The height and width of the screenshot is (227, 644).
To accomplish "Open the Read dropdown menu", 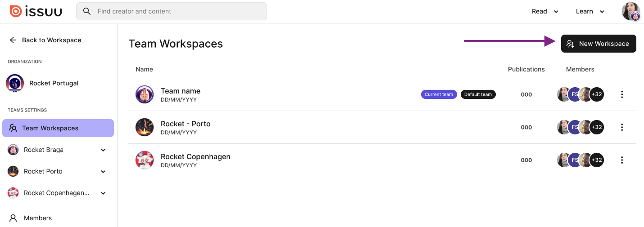I will [545, 11].
